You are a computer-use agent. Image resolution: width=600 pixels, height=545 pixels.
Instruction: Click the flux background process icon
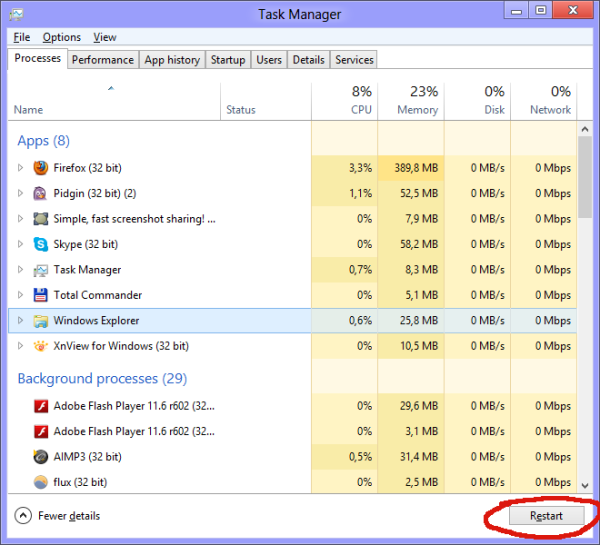[41, 482]
